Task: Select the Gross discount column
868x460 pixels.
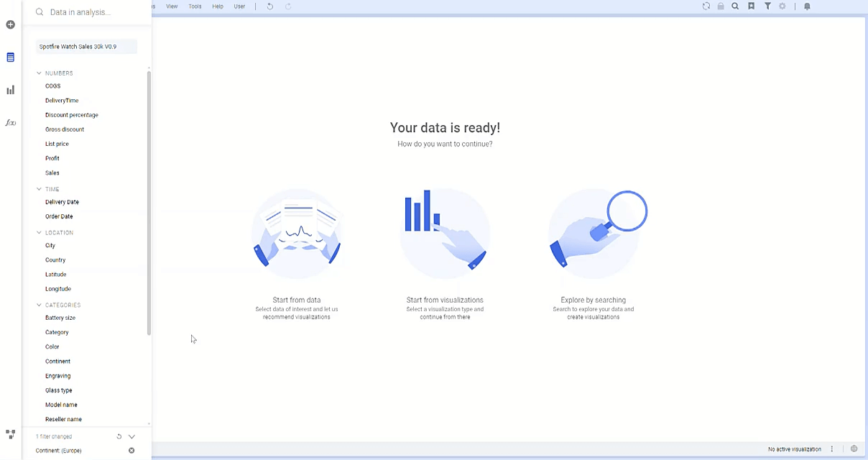Action: [65, 129]
